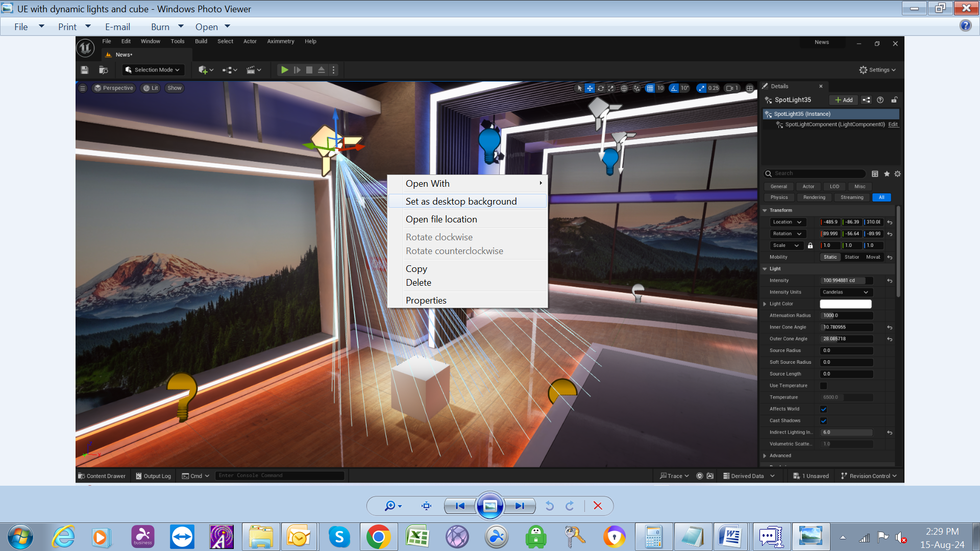Click the white Light Color swatch
The image size is (980, 551).
pyautogui.click(x=845, y=304)
